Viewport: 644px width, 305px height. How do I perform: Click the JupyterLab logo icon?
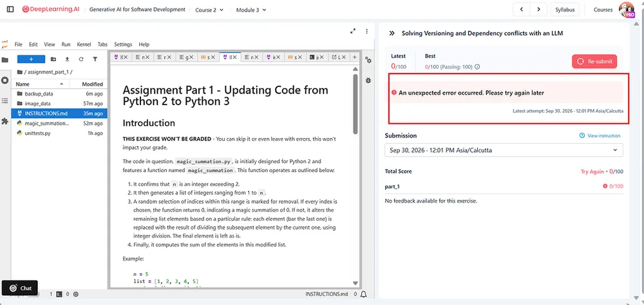5,44
